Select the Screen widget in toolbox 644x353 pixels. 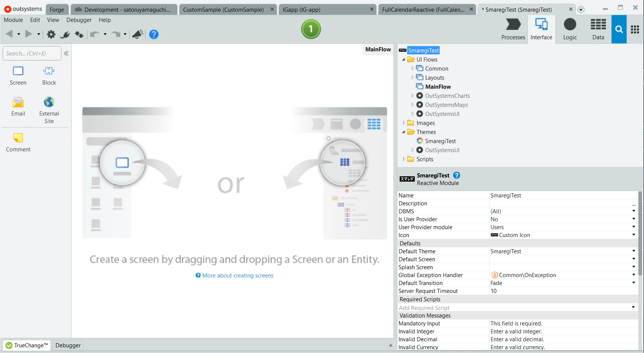18,76
